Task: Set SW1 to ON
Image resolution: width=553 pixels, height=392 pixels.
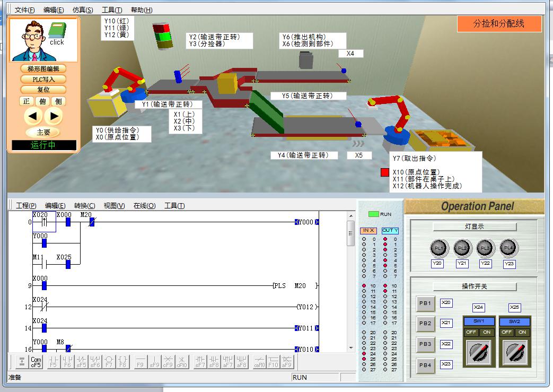Action: coord(487,332)
